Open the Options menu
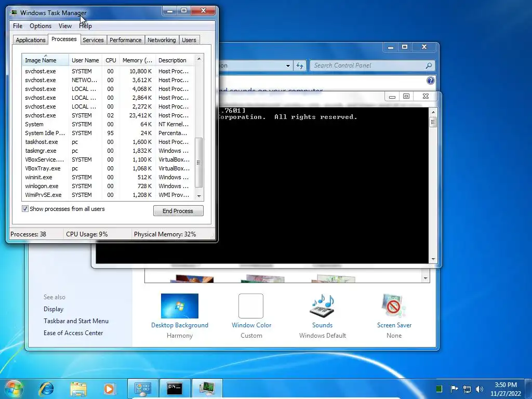532x399 pixels. pos(41,26)
